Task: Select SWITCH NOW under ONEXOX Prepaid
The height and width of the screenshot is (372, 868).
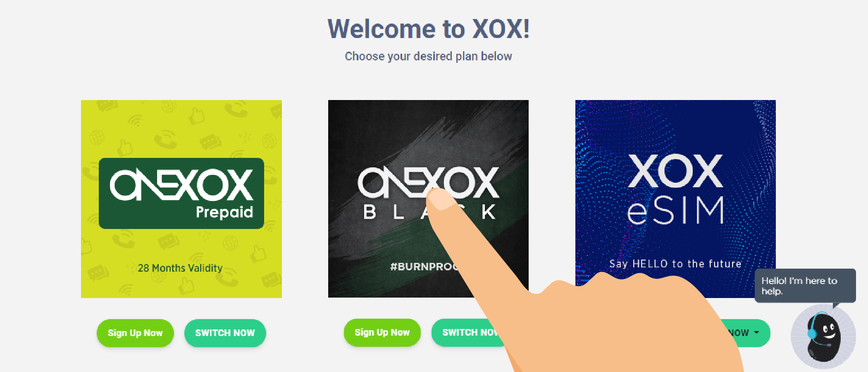Action: (225, 333)
